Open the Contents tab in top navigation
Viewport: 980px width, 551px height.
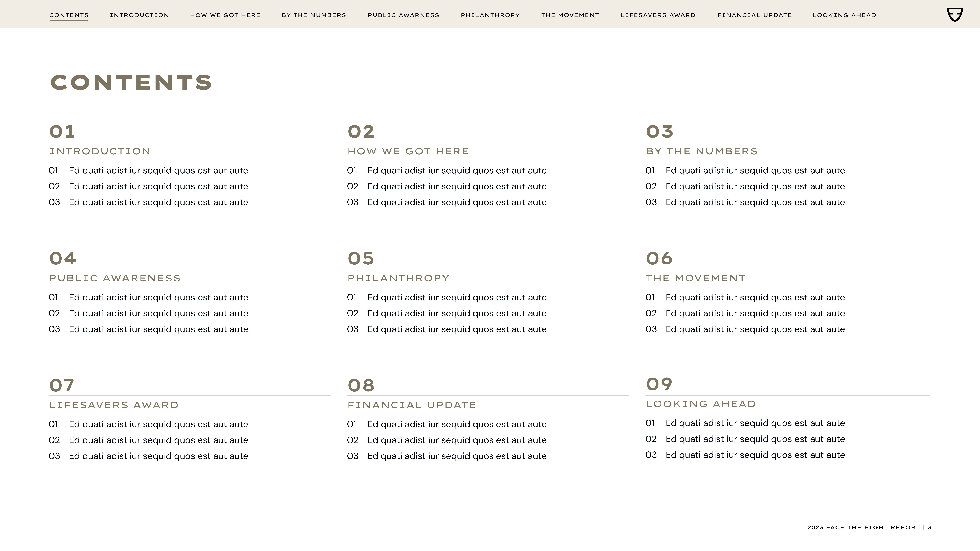click(69, 15)
